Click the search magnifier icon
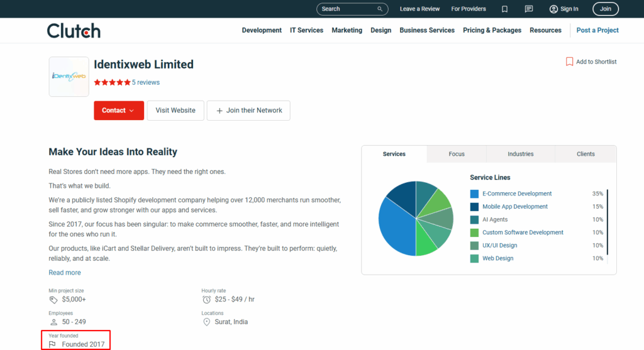Screen dimensions: 644x350 point(380,9)
